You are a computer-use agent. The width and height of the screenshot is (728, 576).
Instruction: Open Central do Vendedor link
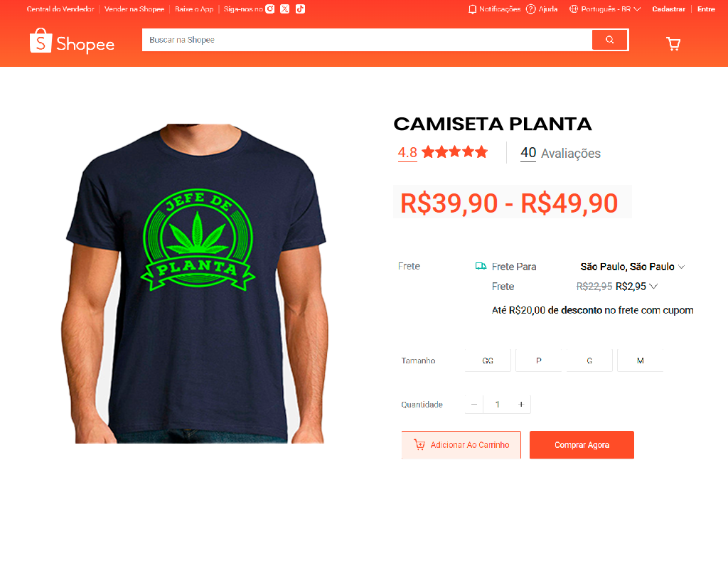60,9
